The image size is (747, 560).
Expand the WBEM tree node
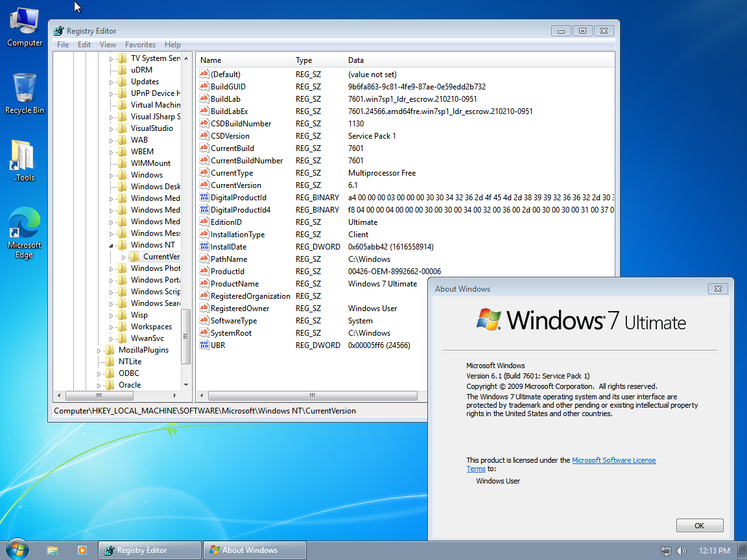(111, 152)
